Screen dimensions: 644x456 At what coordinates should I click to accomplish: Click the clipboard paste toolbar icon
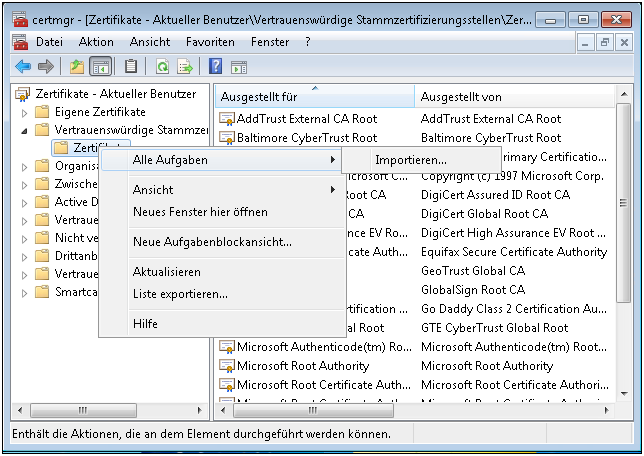click(131, 66)
